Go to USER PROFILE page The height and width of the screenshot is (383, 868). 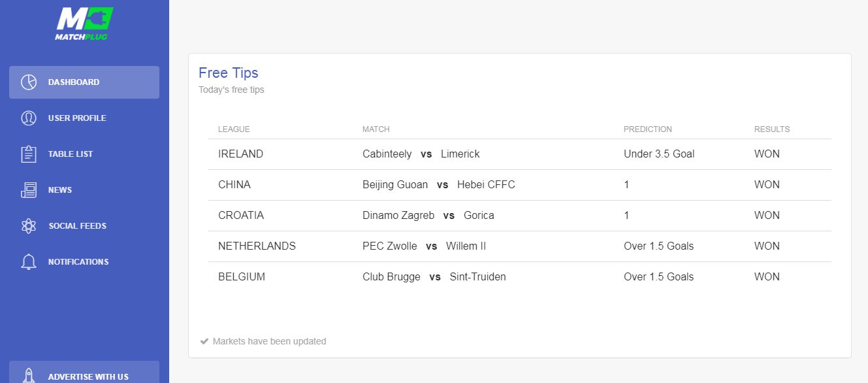(x=84, y=118)
